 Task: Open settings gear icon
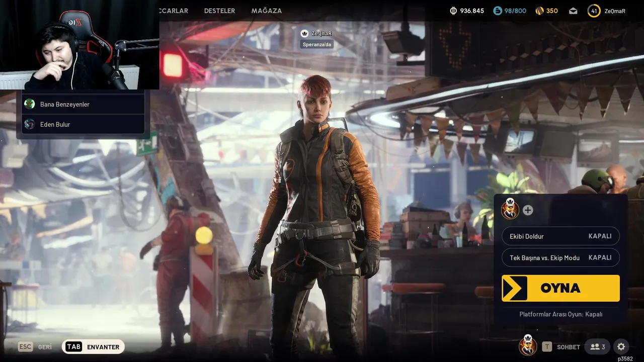coord(621,347)
